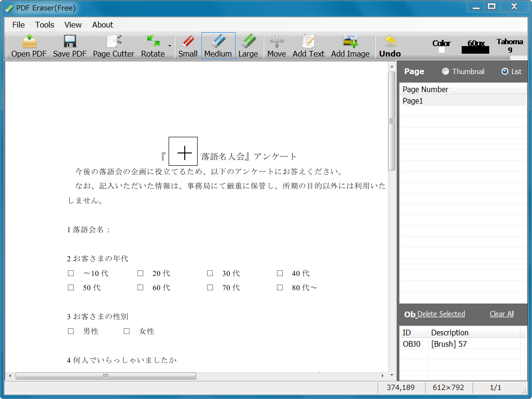This screenshot has width=532, height=399.
Task: Click the vertical scrollbar thumb
Action: click(x=392, y=121)
